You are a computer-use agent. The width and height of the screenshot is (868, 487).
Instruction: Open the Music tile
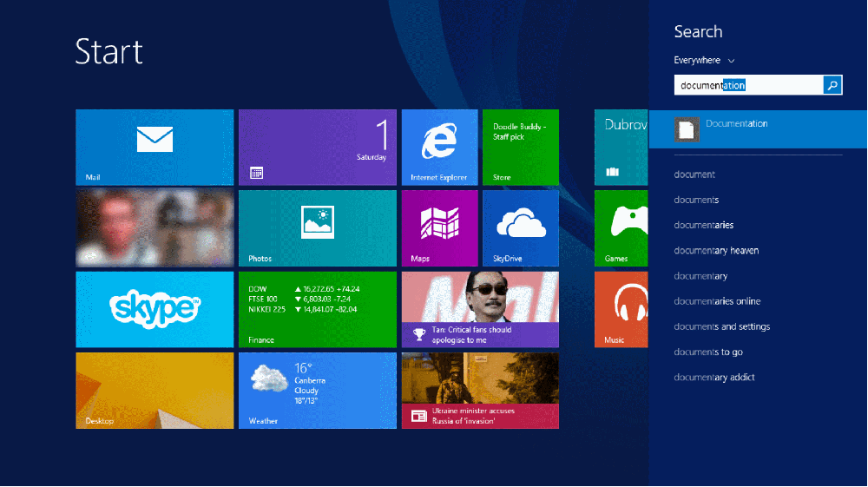pyautogui.click(x=621, y=309)
